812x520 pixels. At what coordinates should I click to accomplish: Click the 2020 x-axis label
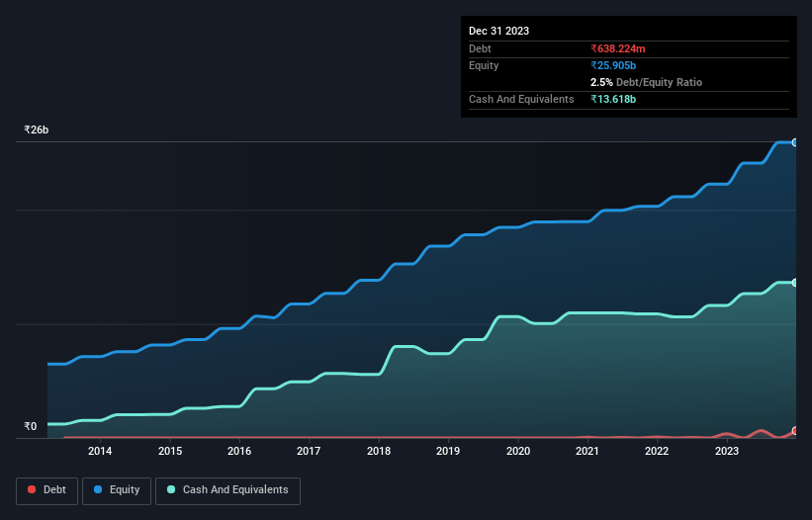(518, 451)
